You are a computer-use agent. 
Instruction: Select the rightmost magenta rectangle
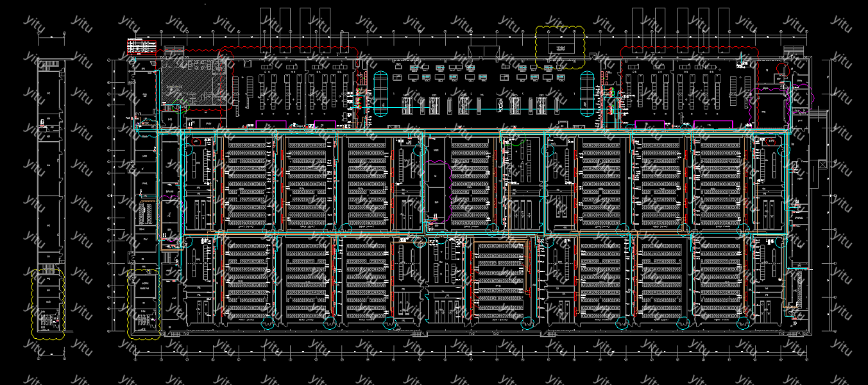coord(713,124)
